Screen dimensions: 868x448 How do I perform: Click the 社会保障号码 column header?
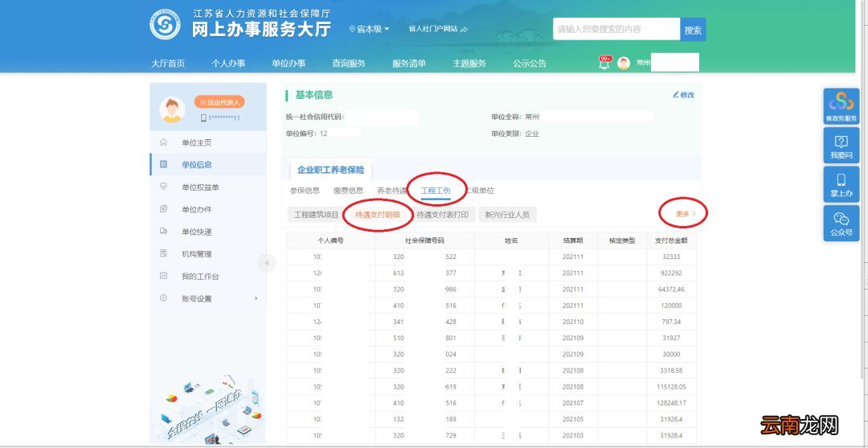tap(424, 240)
